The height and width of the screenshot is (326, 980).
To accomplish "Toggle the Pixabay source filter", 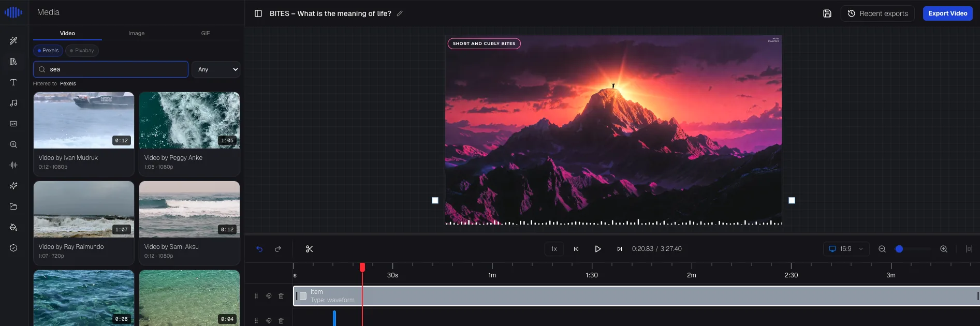I will pyautogui.click(x=82, y=51).
